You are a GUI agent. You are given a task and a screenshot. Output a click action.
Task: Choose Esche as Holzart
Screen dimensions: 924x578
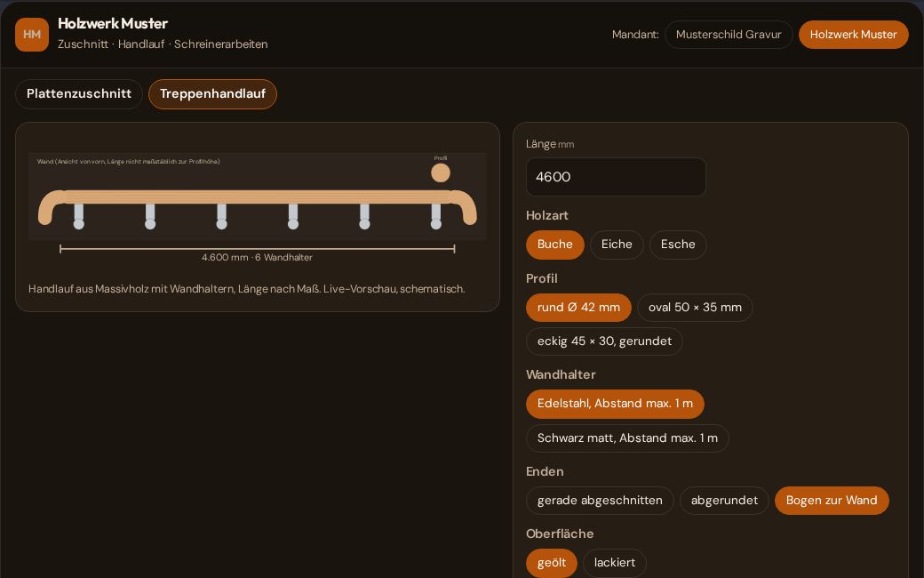pos(678,245)
